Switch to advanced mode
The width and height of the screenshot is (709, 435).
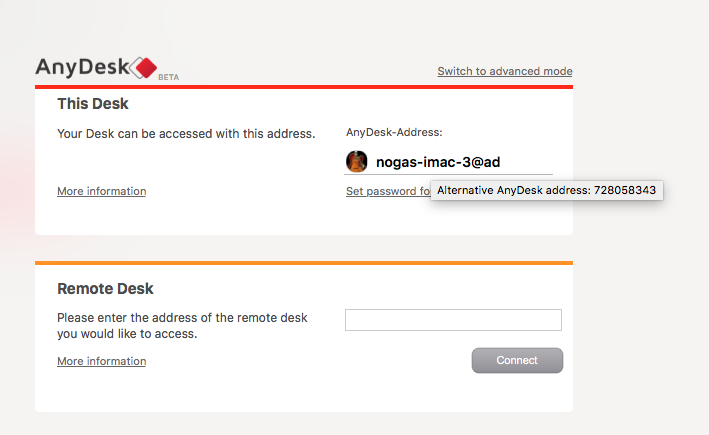click(505, 71)
